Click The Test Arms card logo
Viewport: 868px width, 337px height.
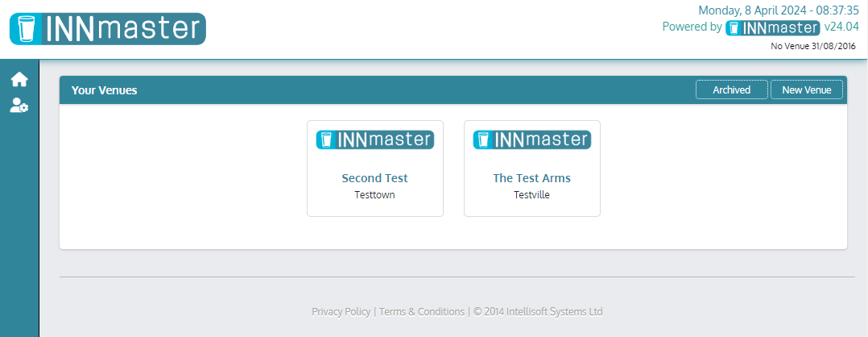pyautogui.click(x=532, y=139)
